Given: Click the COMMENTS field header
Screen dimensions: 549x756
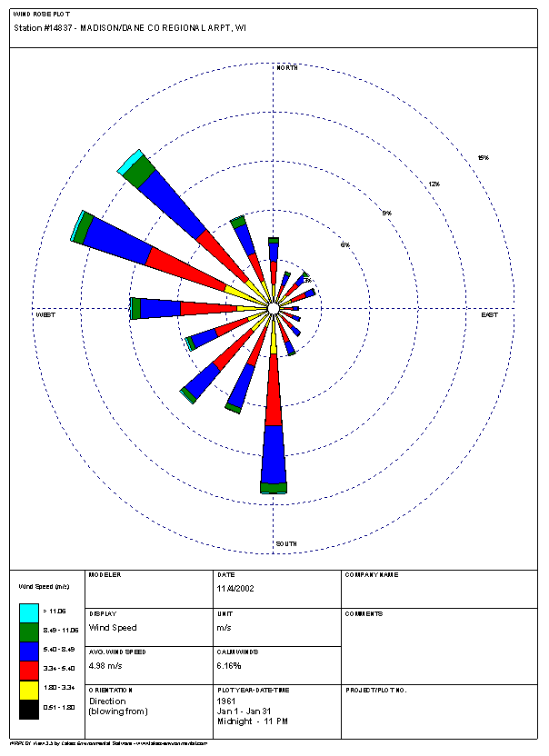Looking at the screenshot, I should click(364, 613).
